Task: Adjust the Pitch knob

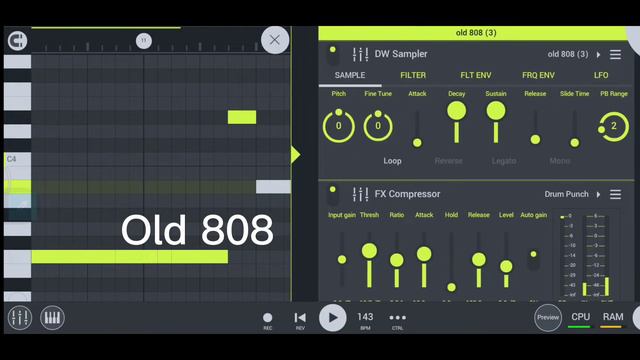Action: click(x=338, y=125)
